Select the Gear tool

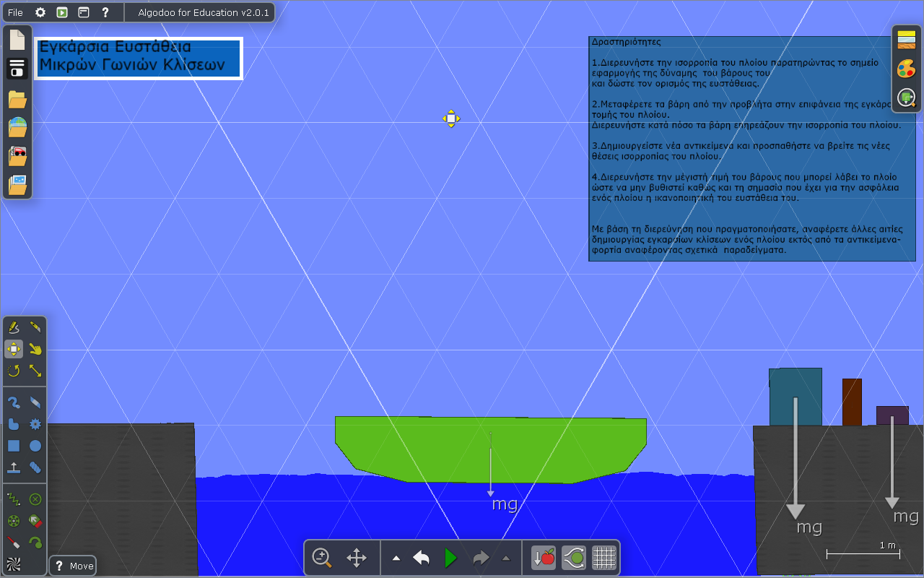(x=35, y=424)
